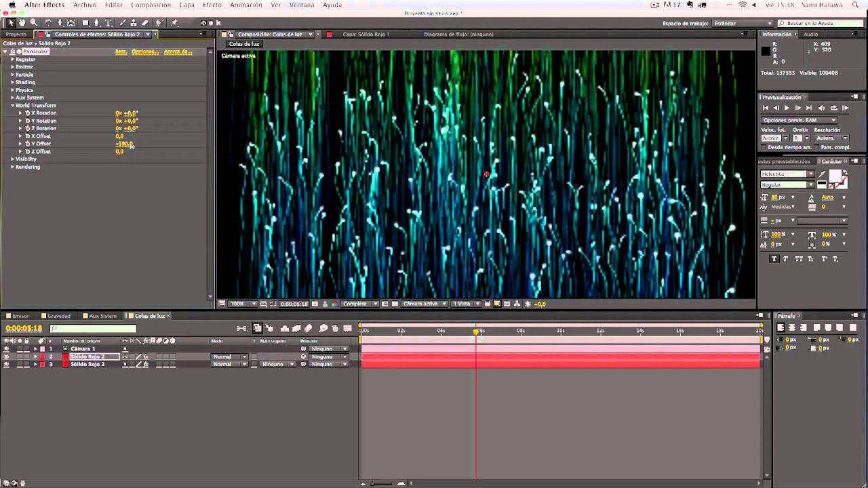
Task: Click the 'Colas de luz' composition button
Action: point(243,44)
